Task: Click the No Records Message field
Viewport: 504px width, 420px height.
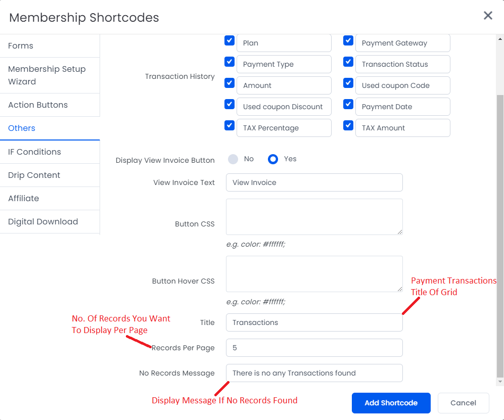Action: click(314, 373)
